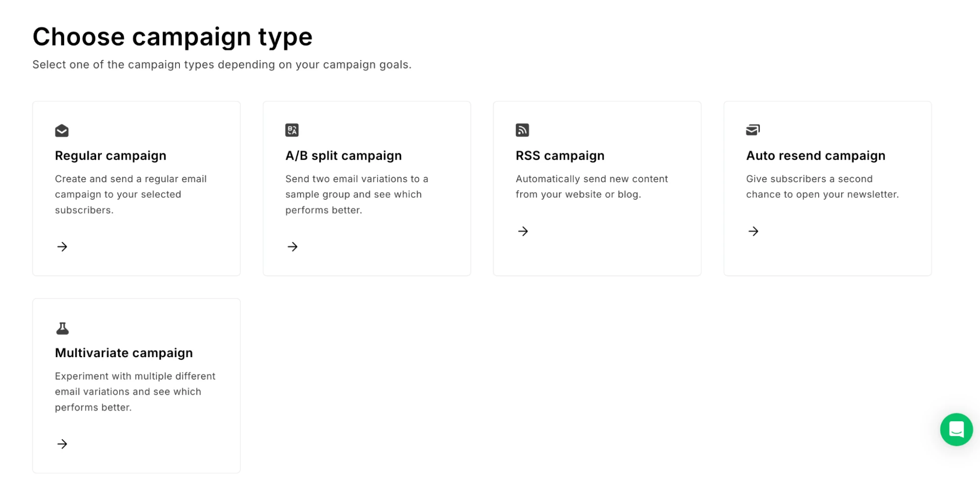Click the Regular campaign envelope icon
This screenshot has height=483, width=980.
[62, 131]
